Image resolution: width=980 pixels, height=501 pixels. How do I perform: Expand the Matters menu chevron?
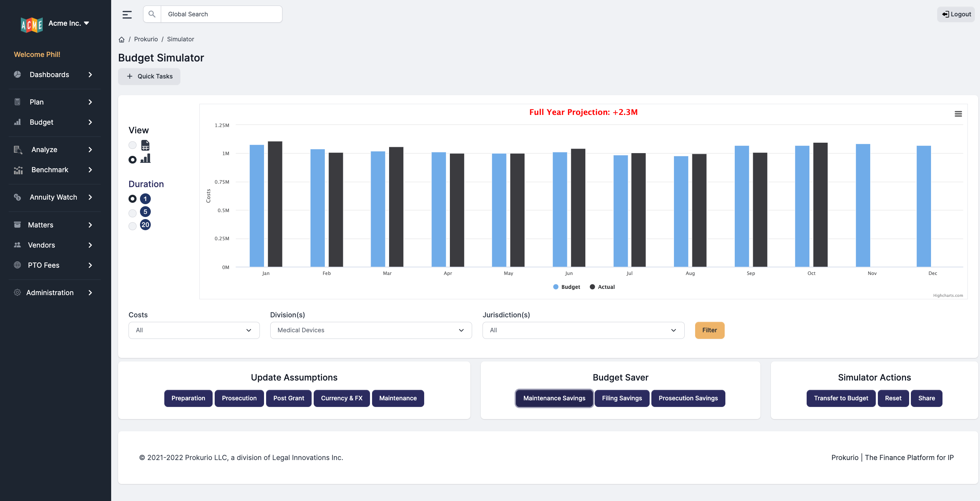coord(90,225)
